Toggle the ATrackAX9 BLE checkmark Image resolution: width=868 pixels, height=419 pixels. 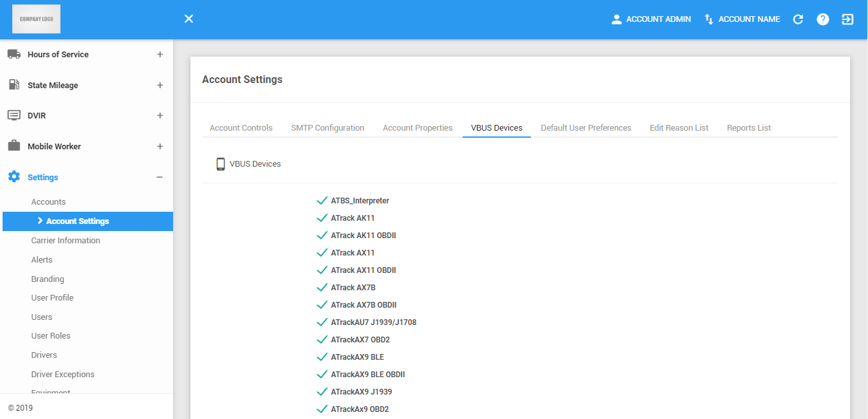[322, 357]
